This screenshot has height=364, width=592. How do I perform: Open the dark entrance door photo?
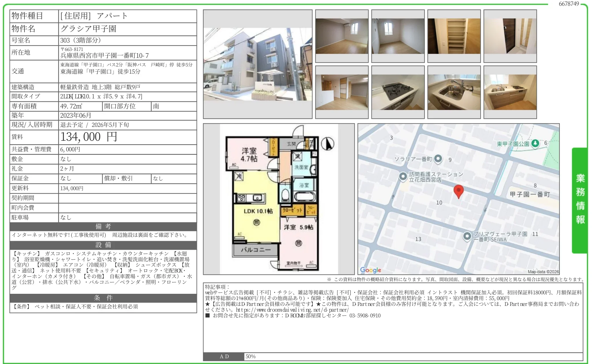tap(510, 36)
